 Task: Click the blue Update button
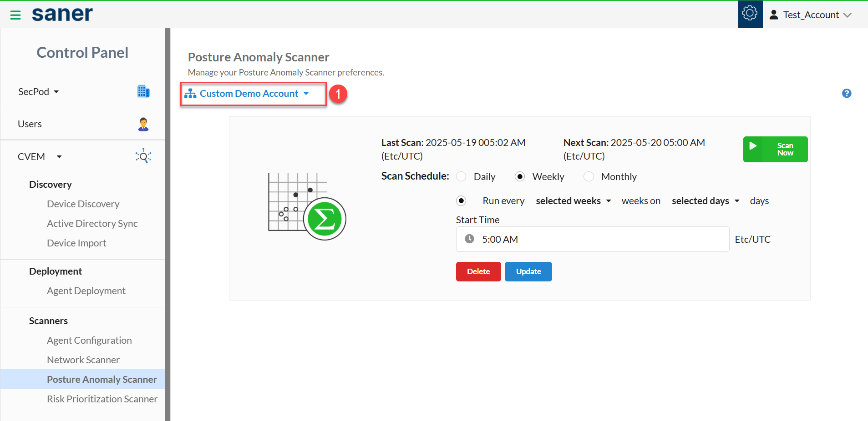pyautogui.click(x=528, y=271)
